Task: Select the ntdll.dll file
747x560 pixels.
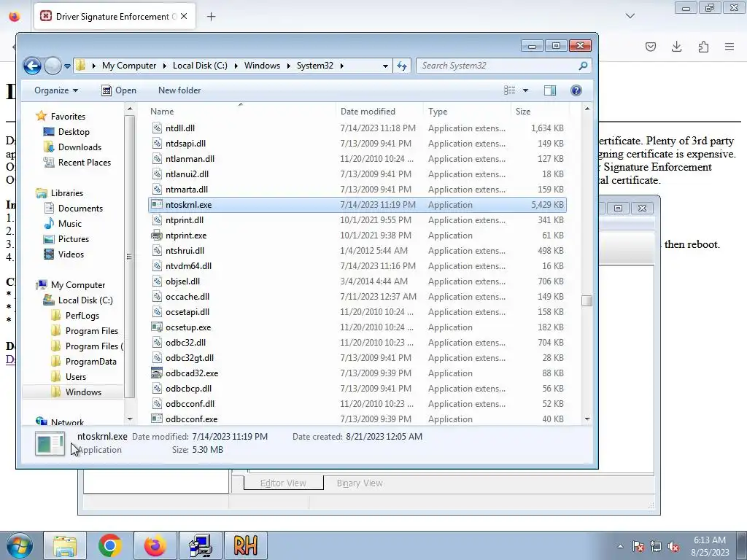Action: (180, 128)
